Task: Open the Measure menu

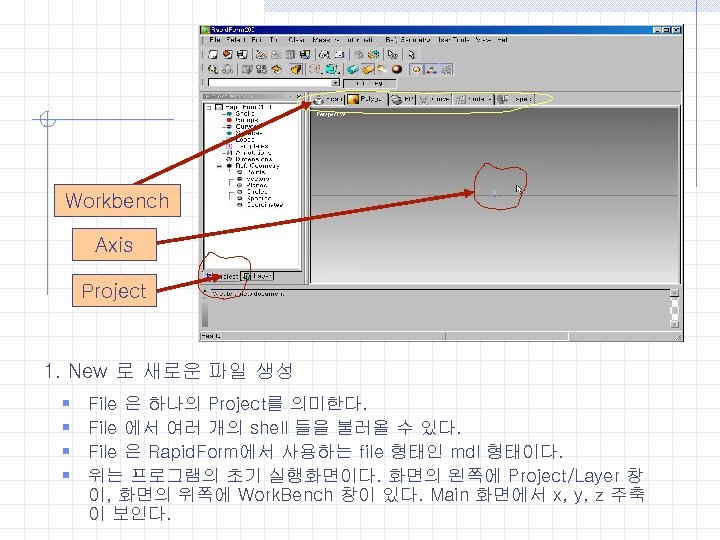Action: 326,40
